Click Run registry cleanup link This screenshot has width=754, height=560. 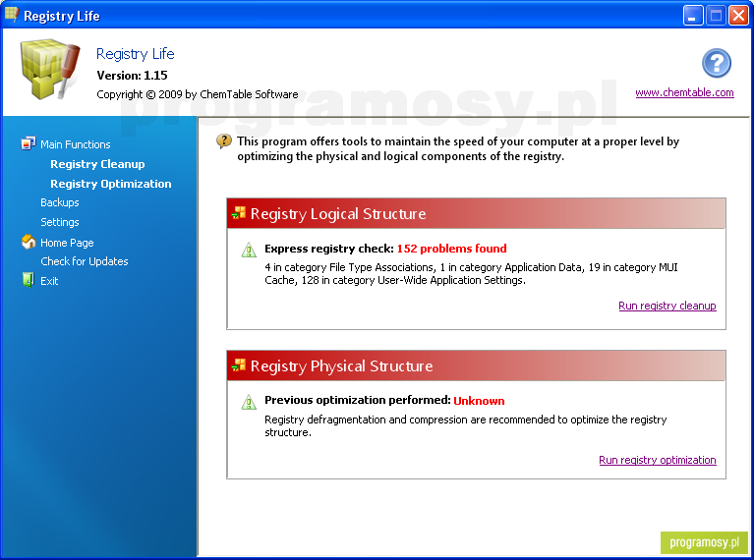click(x=667, y=306)
